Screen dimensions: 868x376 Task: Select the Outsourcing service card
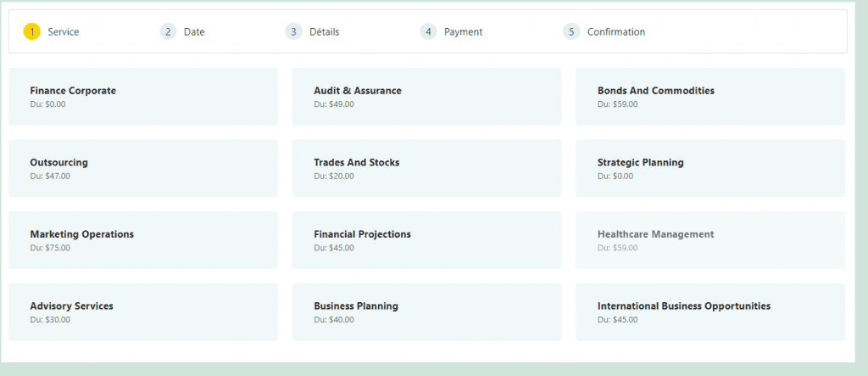143,168
